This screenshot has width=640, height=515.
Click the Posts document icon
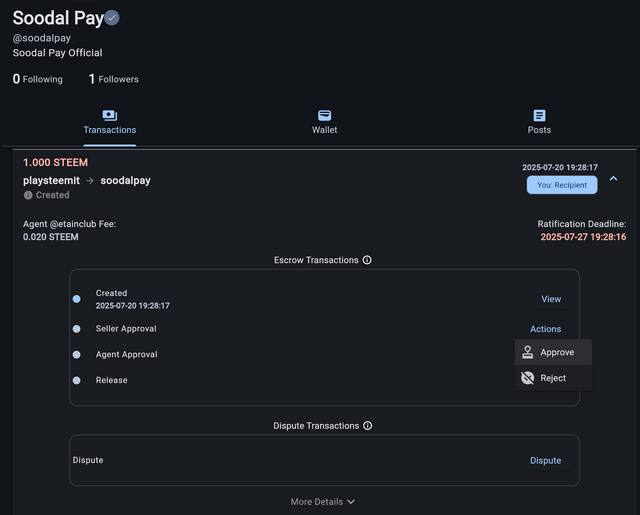pos(539,115)
